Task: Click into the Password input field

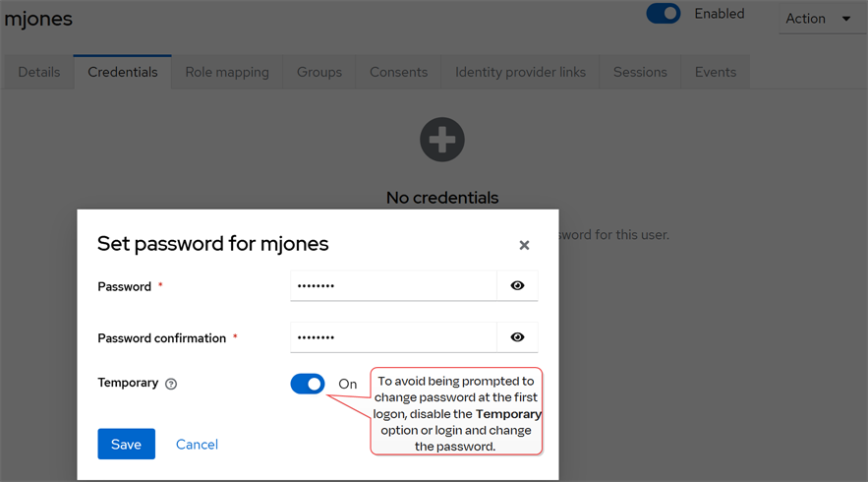Action: click(393, 285)
